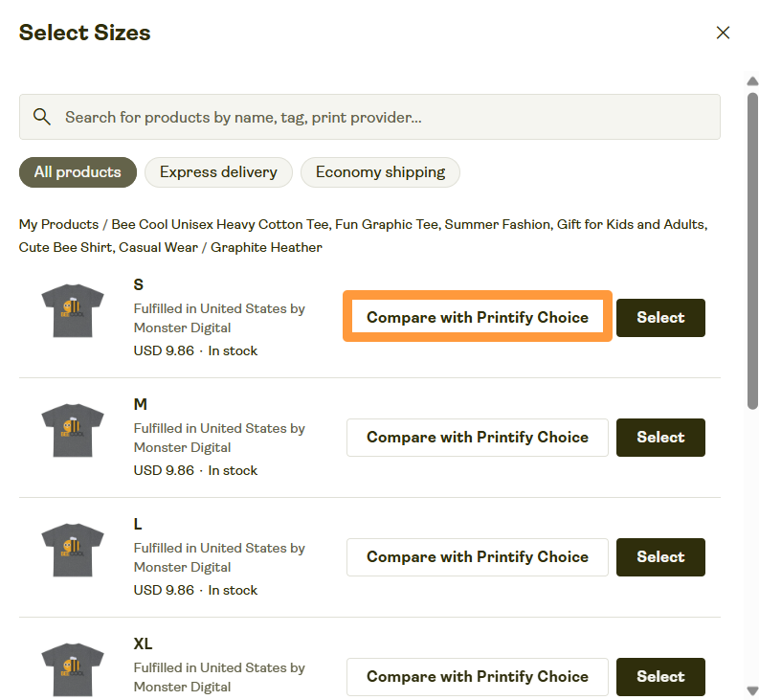Select the size S variant
The height and width of the screenshot is (700, 759).
click(x=660, y=318)
